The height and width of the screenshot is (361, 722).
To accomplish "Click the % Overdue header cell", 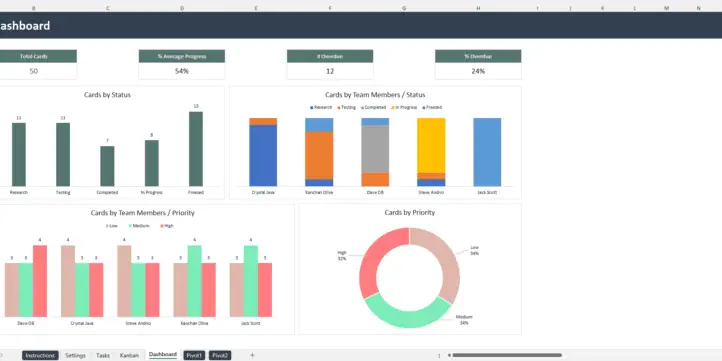I will pyautogui.click(x=478, y=56).
